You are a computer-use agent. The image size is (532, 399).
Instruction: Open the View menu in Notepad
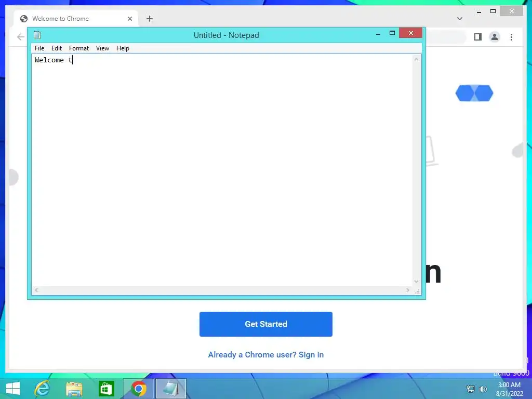(102, 48)
